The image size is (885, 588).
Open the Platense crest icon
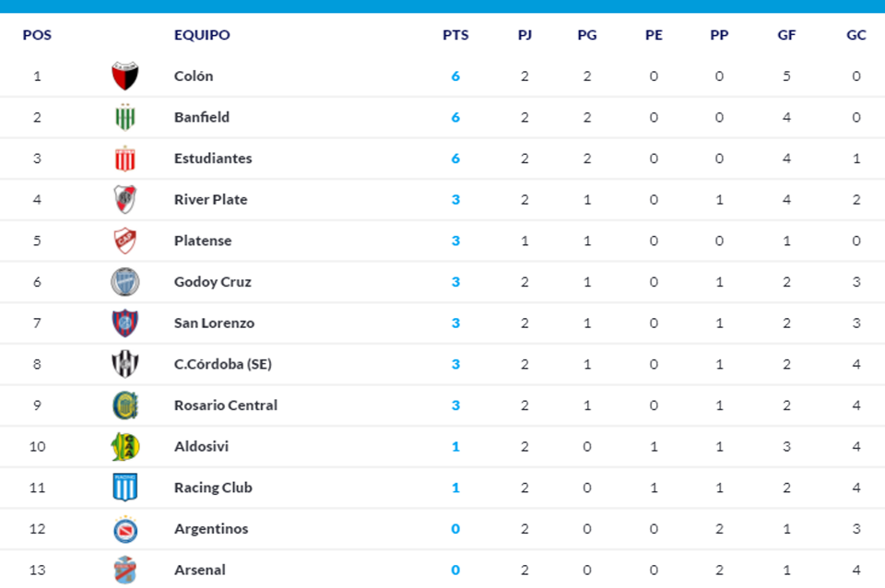tap(124, 241)
